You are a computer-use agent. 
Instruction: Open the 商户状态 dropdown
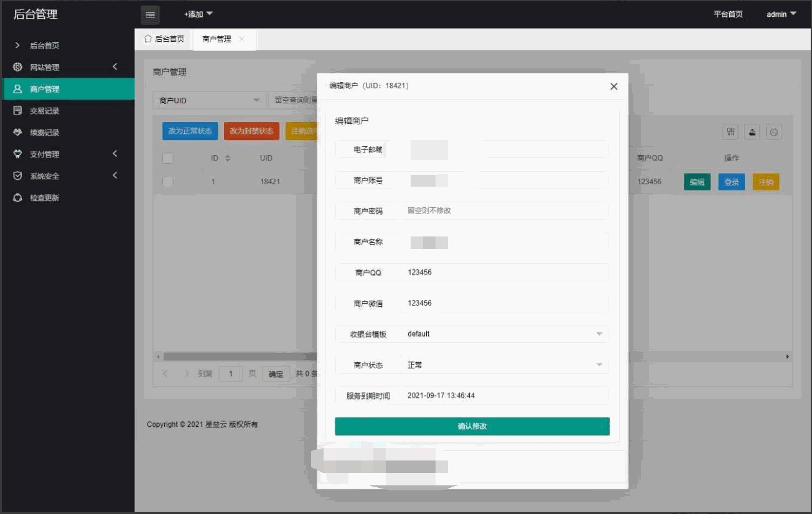[504, 365]
